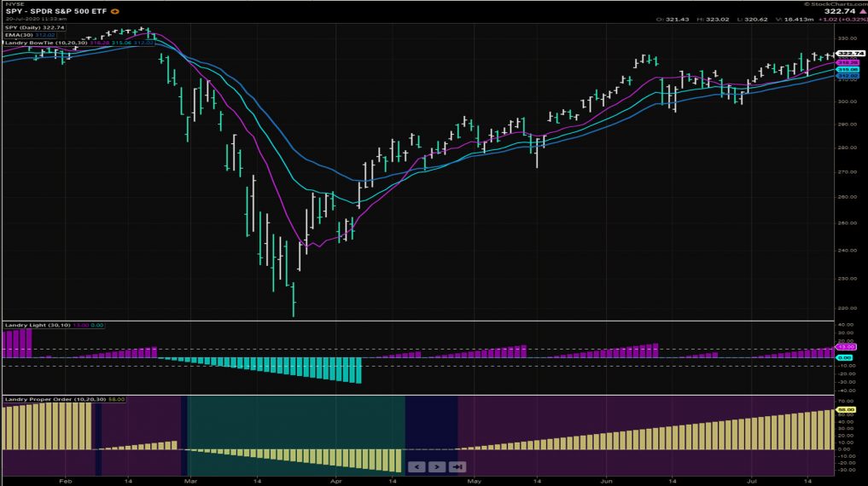Click the Volume value 18.413m

tap(798, 20)
